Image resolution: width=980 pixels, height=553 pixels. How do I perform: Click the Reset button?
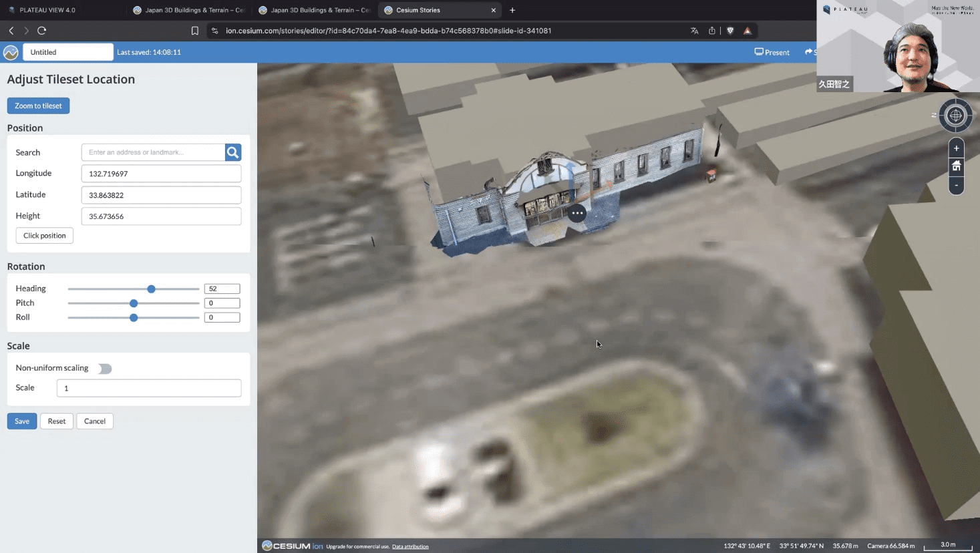coord(57,421)
